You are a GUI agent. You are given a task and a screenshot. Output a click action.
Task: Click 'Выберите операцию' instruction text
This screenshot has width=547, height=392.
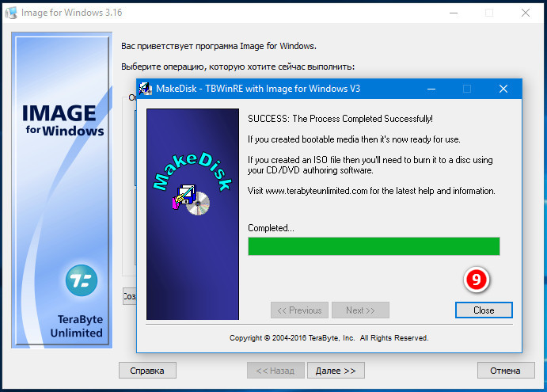[237, 67]
